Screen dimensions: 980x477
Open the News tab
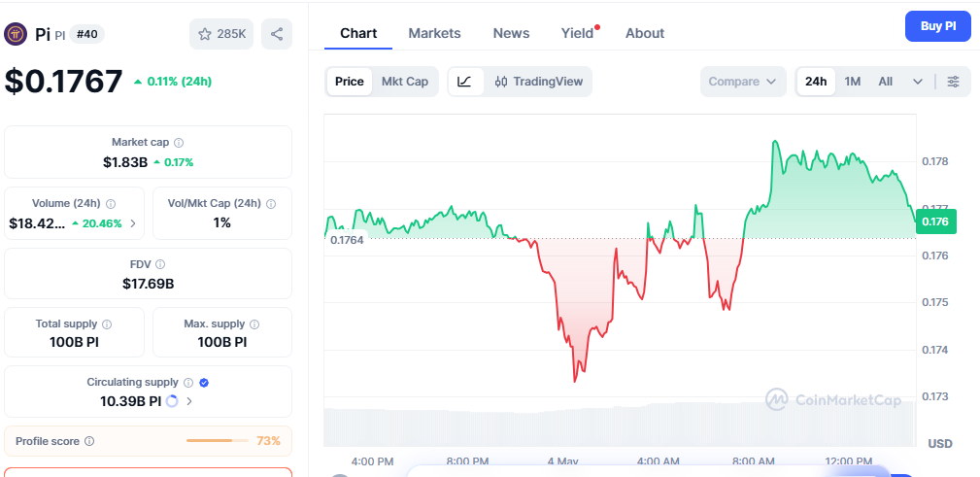point(511,33)
